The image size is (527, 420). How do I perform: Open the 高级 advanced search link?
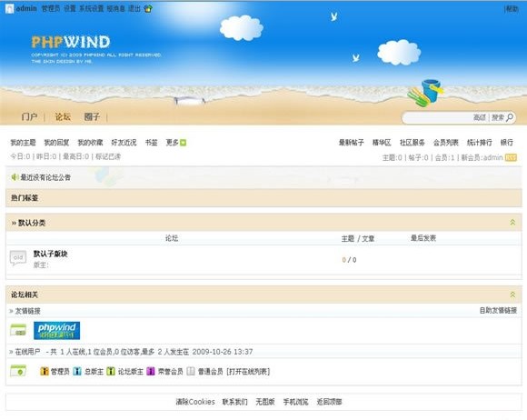480,117
